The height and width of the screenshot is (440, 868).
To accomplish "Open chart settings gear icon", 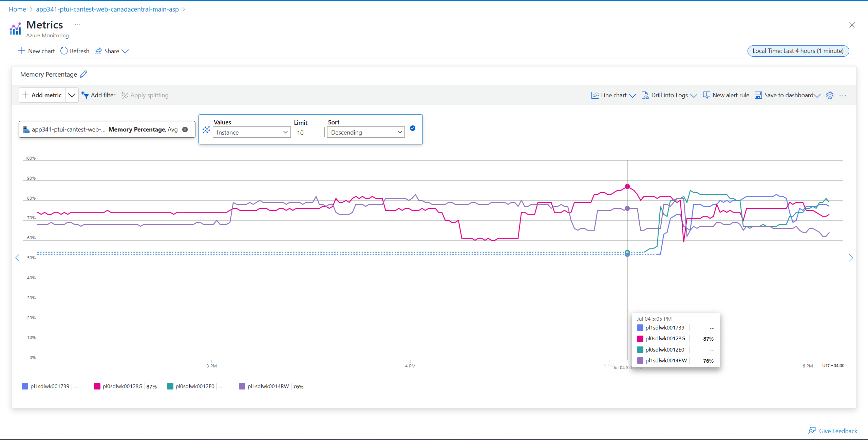I will coord(830,95).
